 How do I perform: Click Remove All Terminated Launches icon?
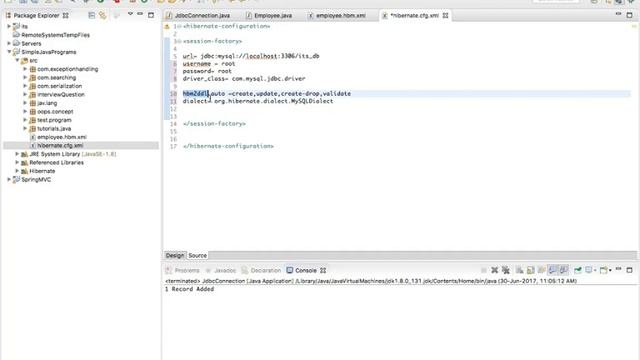[x=506, y=270]
